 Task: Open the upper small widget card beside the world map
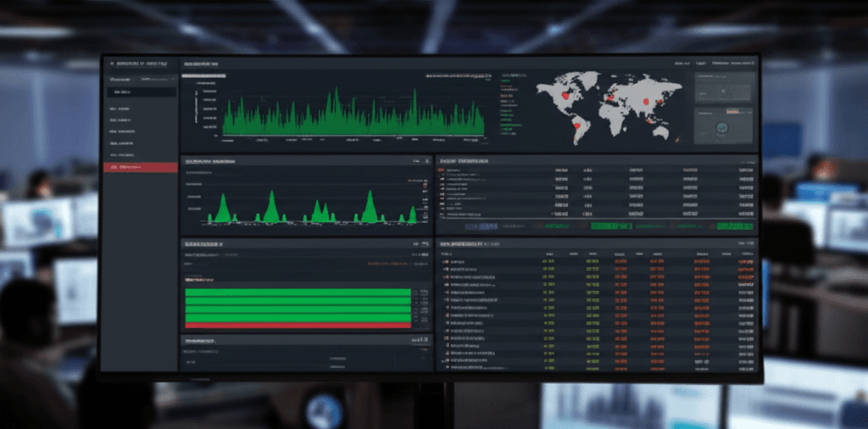point(724,87)
